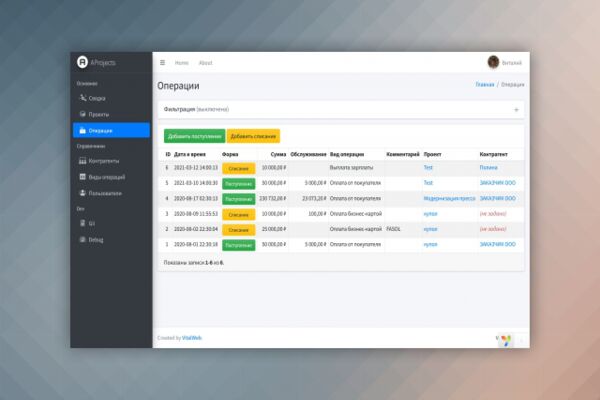Viewport: 600px width, 400px height.
Task: Click the Поступление badge in row 4
Action: 238,199
